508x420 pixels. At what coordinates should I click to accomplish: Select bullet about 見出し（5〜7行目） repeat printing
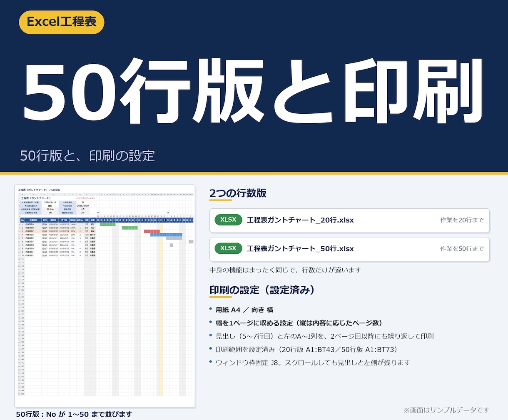(324, 336)
